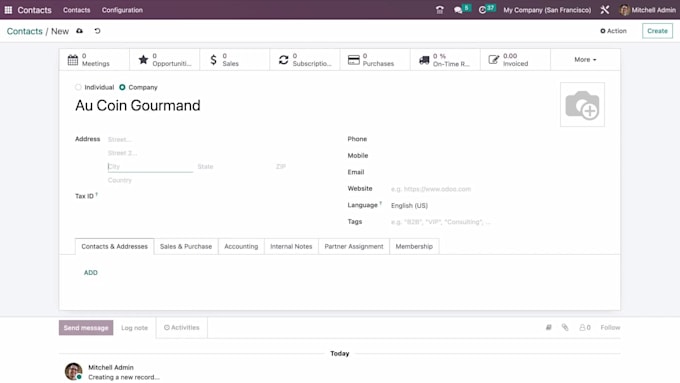This screenshot has width=680, height=383.
Task: Click the Website input field
Action: click(497, 189)
